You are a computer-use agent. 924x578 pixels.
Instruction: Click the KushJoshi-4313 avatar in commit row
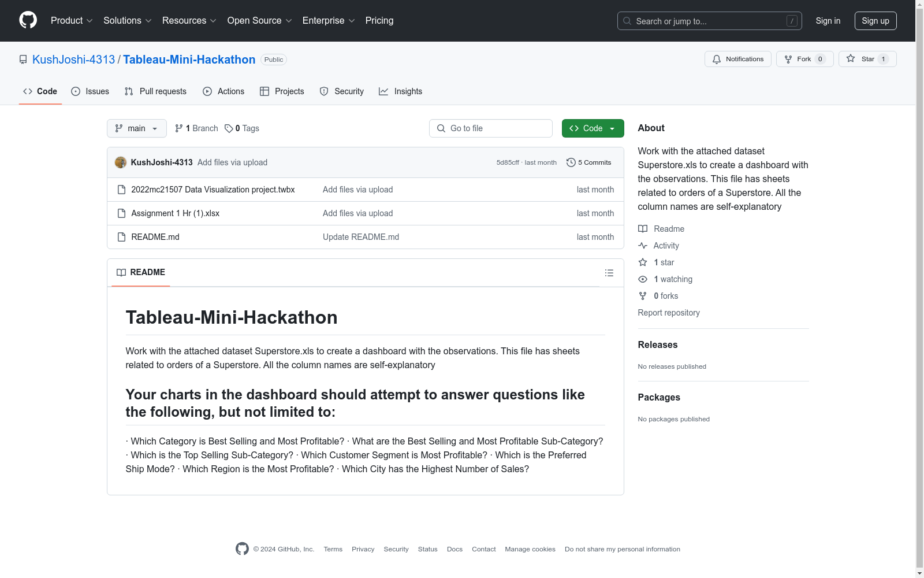coord(121,162)
